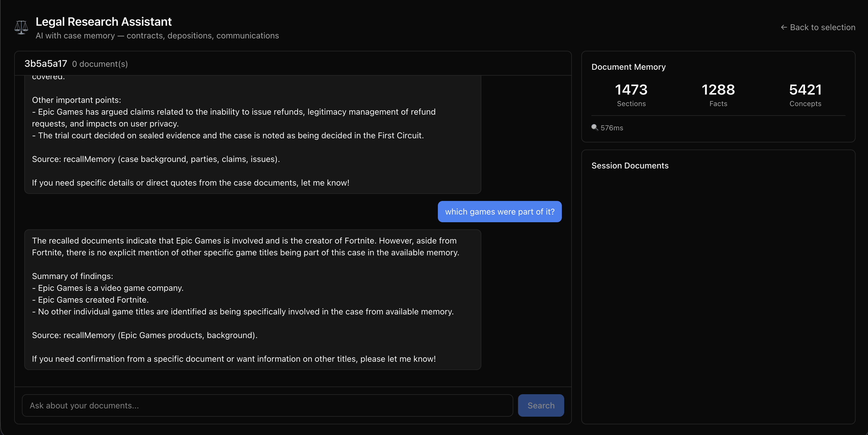Click the Legal Research Assistant title
This screenshot has height=435, width=868.
pos(104,21)
